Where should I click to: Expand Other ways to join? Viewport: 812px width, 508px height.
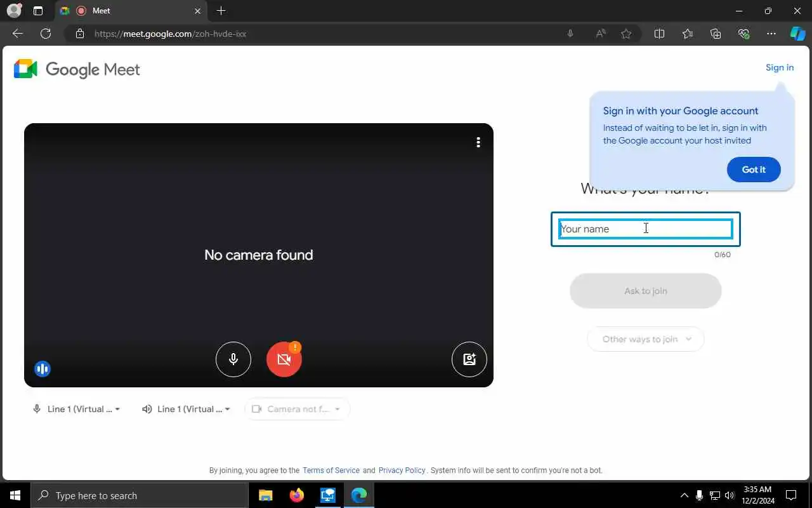pos(646,339)
